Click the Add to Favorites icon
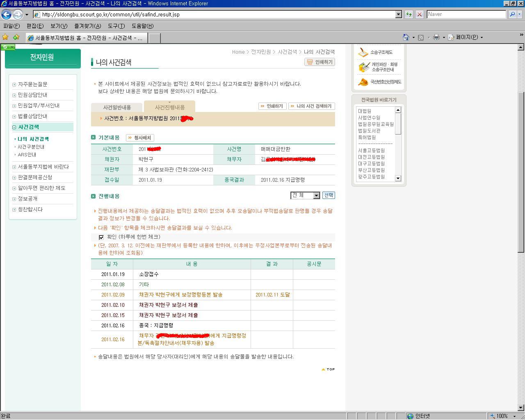This screenshot has height=420, width=525. 16,37
